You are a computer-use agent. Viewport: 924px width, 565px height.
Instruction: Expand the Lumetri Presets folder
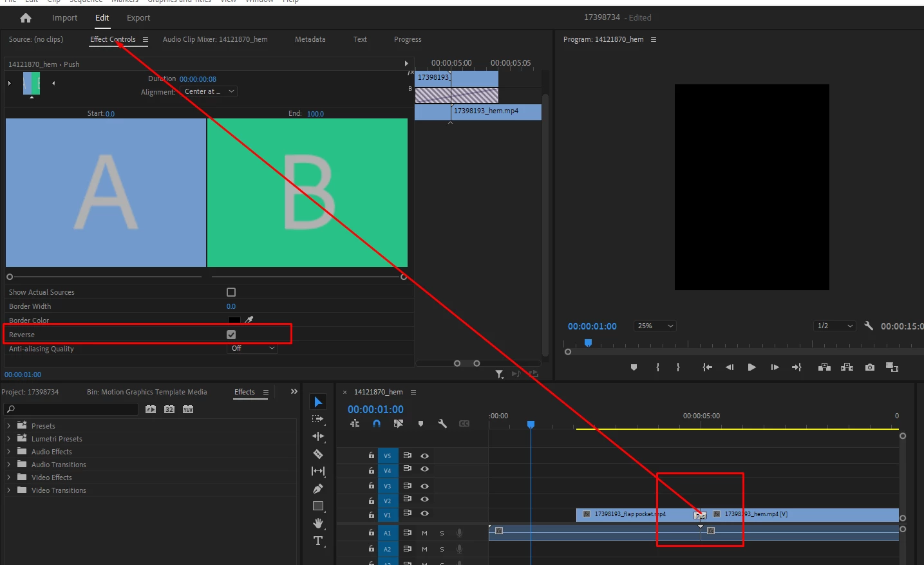click(8, 439)
